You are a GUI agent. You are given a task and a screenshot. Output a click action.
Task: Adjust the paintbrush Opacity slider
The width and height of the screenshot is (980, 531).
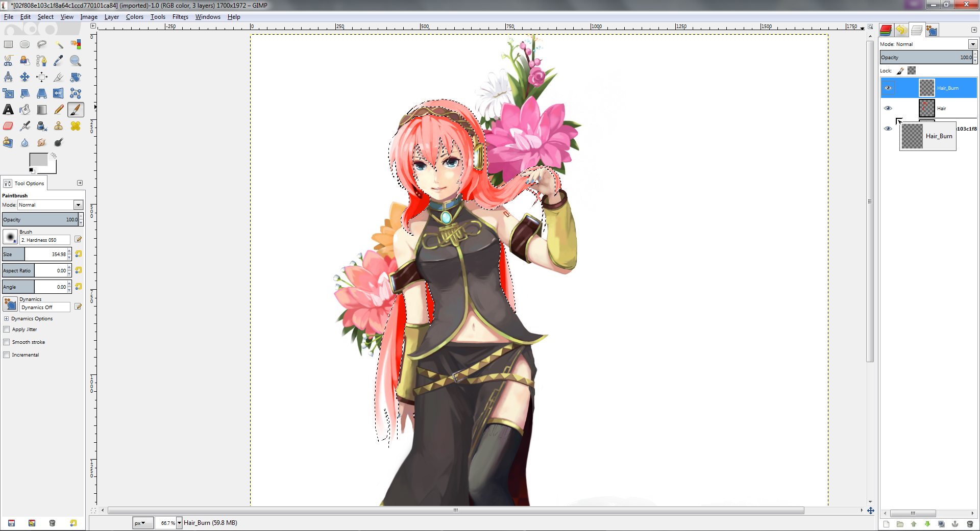click(x=40, y=220)
